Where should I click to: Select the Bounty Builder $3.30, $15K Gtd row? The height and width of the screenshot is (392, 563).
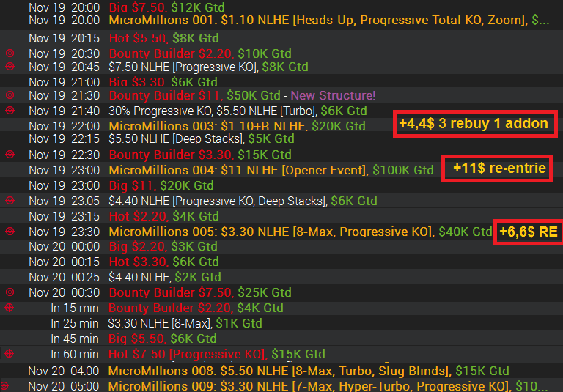[x=281, y=155]
